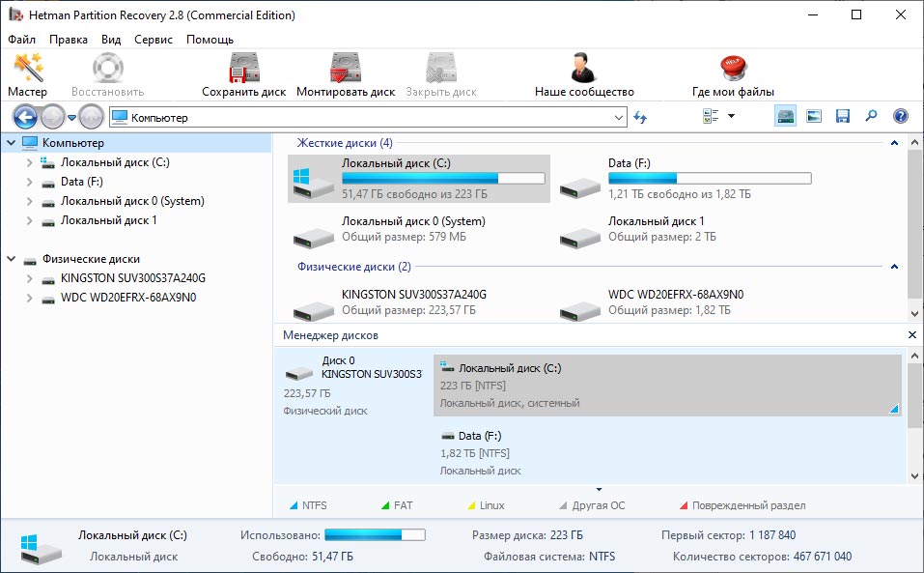Click Монтировать диск in the toolbar
The height and width of the screenshot is (573, 924).
pyautogui.click(x=346, y=75)
